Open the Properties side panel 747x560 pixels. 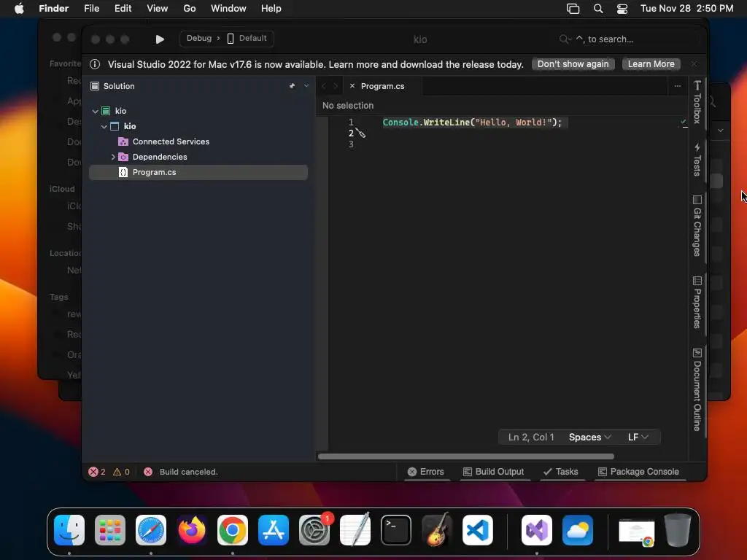tap(697, 303)
